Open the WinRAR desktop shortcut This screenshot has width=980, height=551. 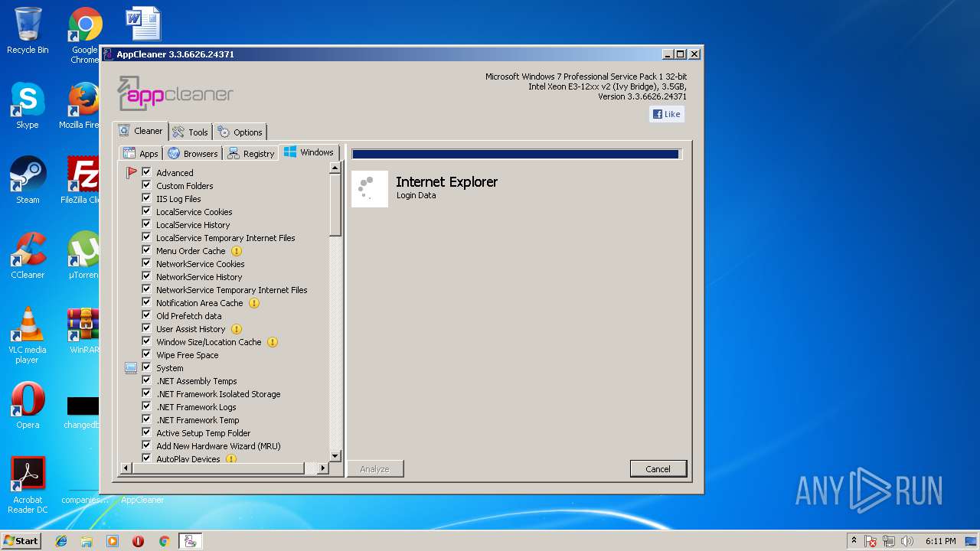83,331
